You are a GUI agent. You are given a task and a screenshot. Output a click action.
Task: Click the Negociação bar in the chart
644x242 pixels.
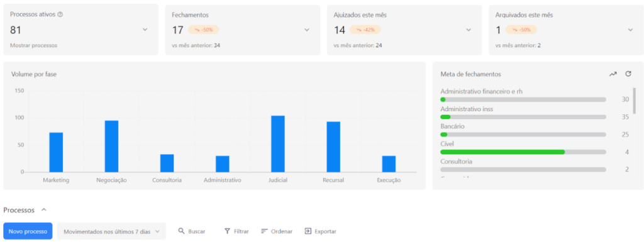click(x=111, y=146)
